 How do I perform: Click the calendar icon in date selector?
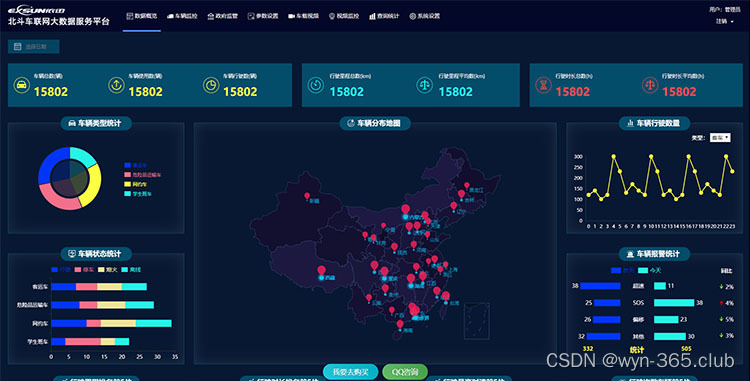(18, 46)
